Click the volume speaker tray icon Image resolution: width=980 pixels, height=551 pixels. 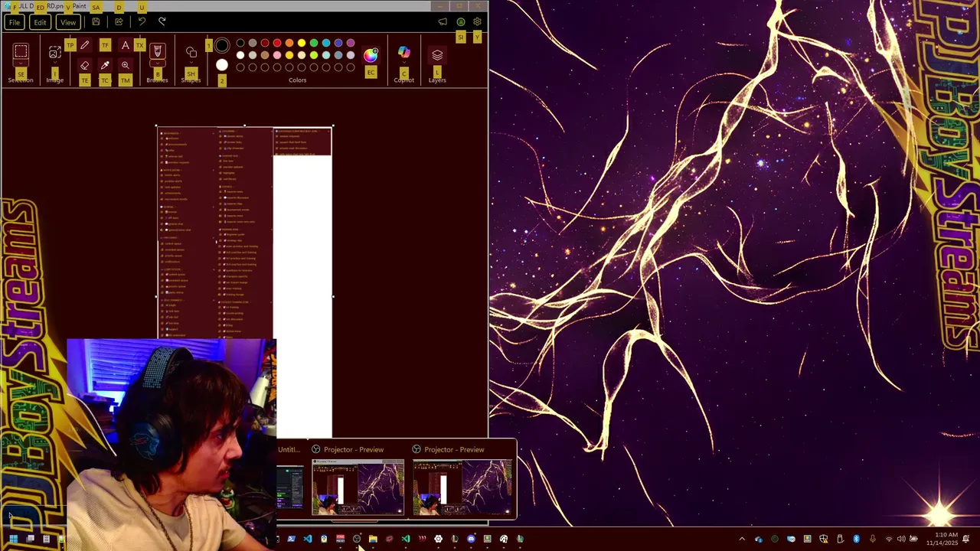click(901, 539)
